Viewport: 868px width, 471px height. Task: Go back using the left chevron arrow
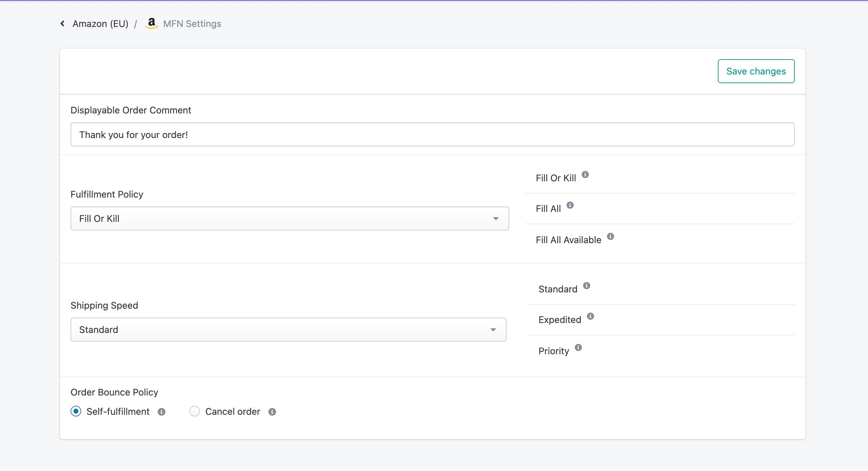tap(62, 24)
